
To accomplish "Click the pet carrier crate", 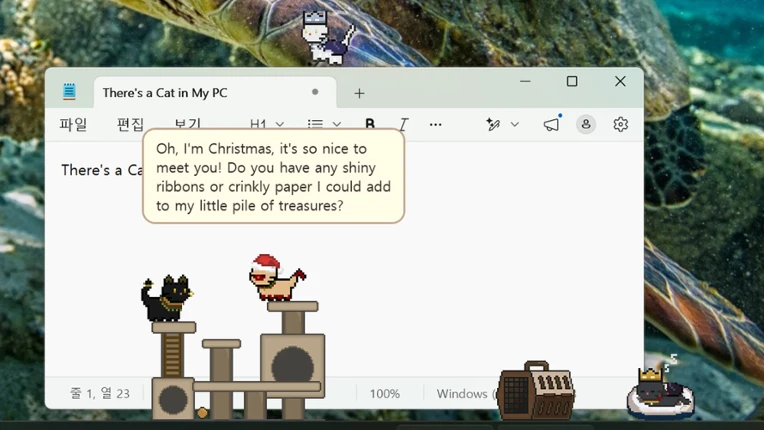I will [x=536, y=391].
